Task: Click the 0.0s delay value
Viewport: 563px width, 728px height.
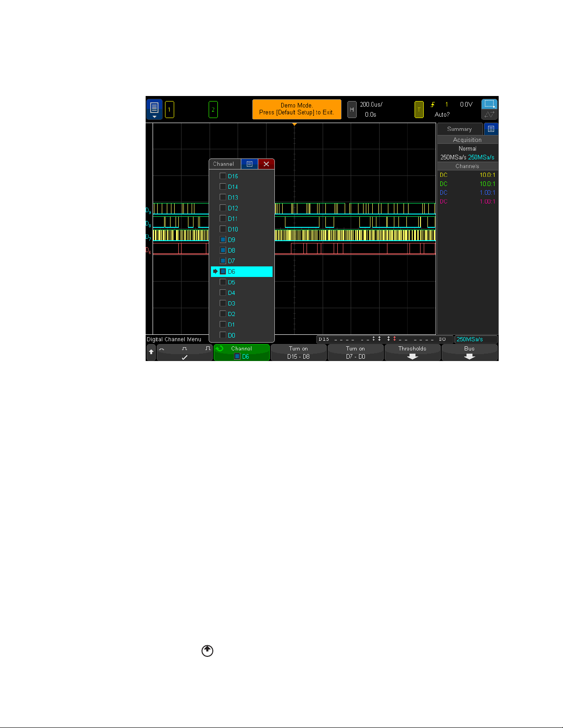Action: (x=371, y=115)
